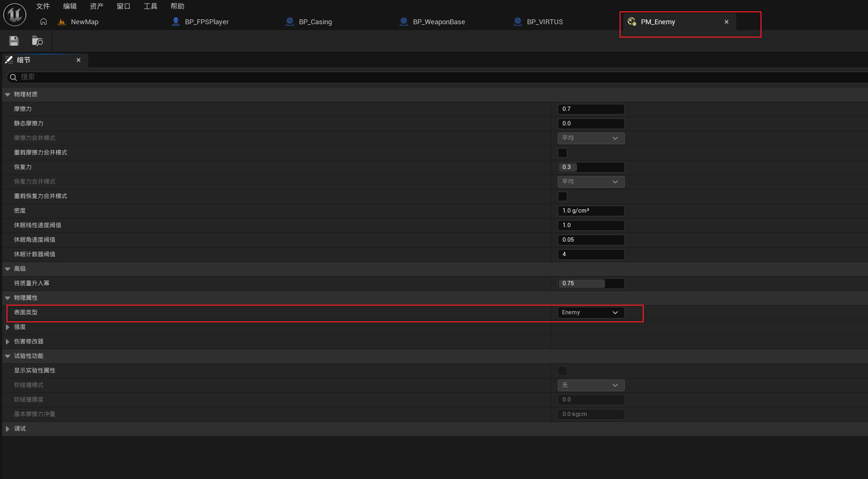Switch to the BP_FPSPlayer tab

(x=207, y=22)
